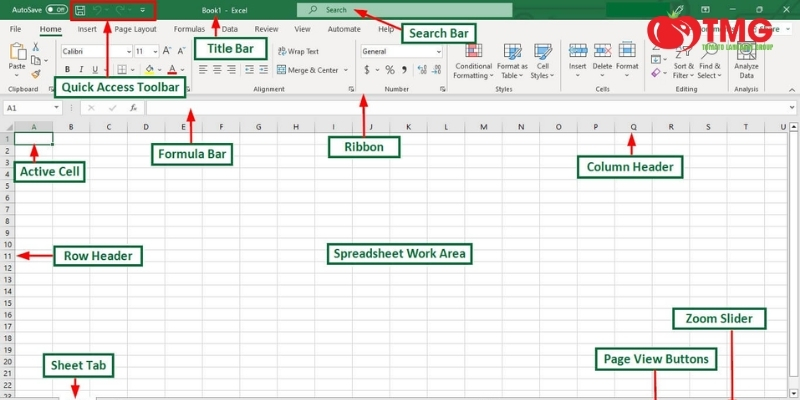This screenshot has height=400, width=800.
Task: Open the Sort & Filter menu
Action: click(x=683, y=62)
